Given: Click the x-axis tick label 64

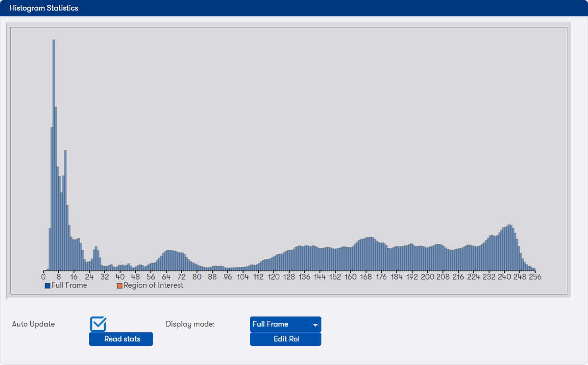Looking at the screenshot, I should tap(166, 277).
